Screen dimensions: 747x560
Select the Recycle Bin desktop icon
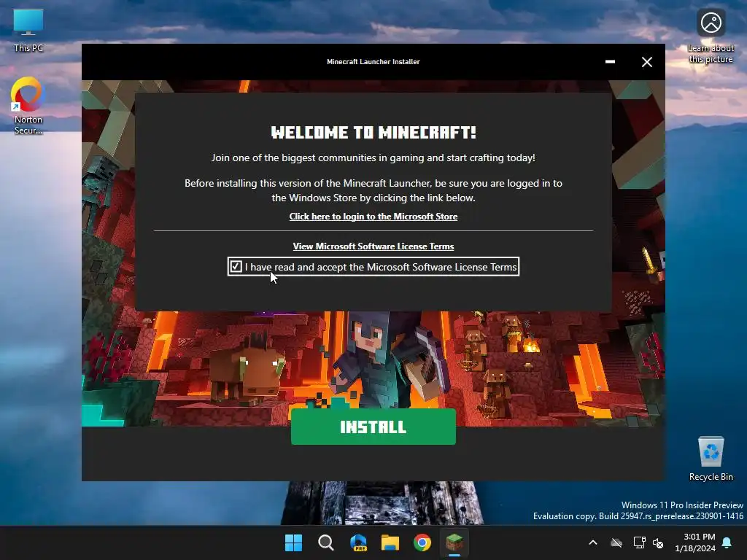711,459
